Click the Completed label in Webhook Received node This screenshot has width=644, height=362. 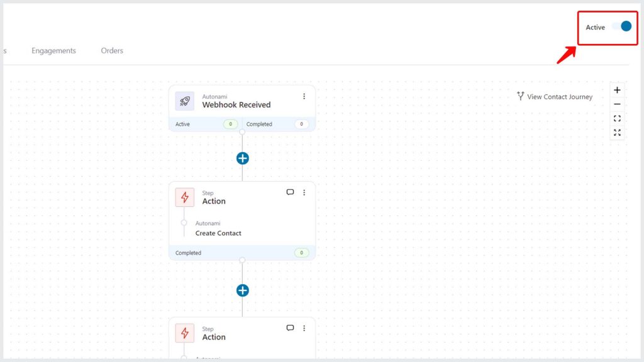259,124
